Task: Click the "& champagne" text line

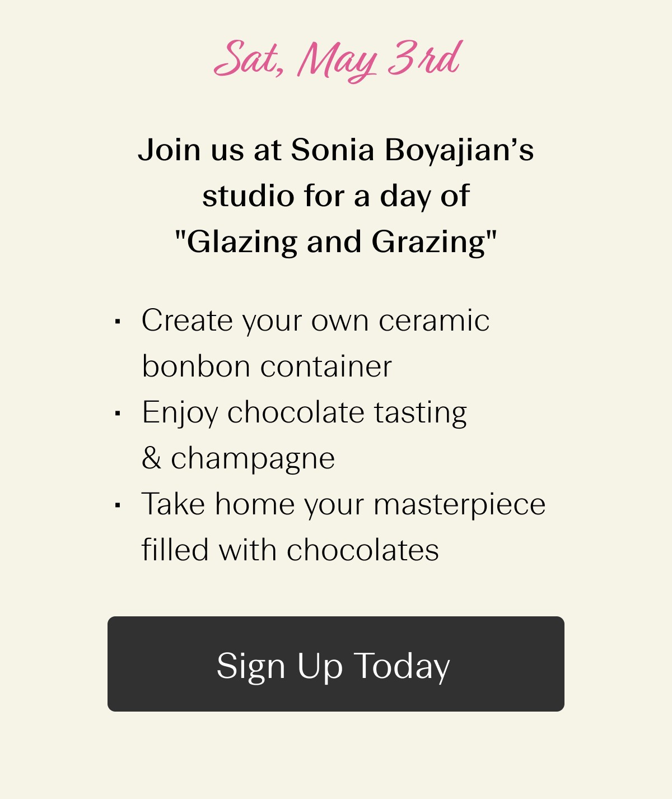Action: (239, 458)
